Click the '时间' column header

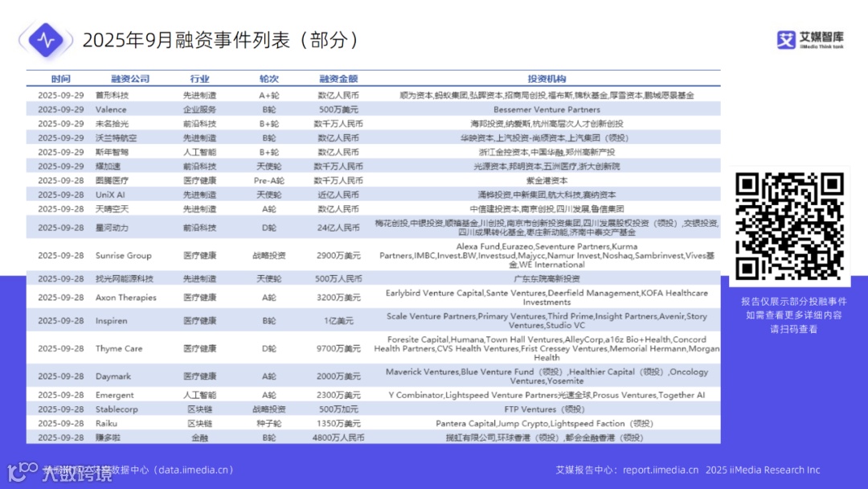[x=61, y=79]
